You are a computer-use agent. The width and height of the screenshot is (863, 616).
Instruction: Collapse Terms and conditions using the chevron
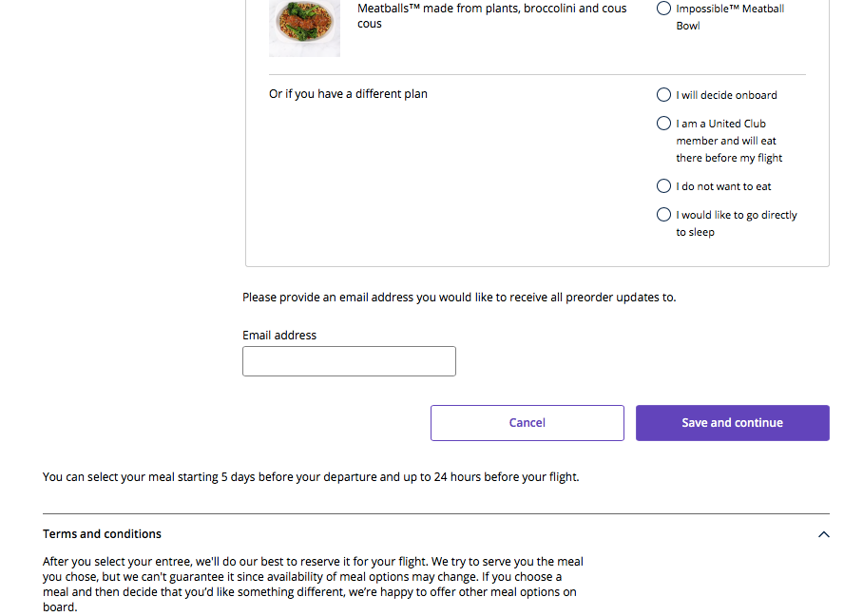823,534
